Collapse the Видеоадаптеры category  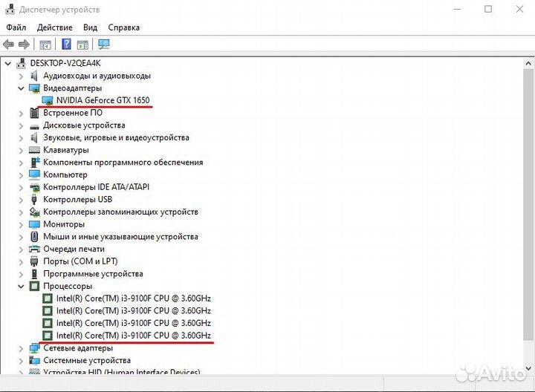click(x=21, y=88)
